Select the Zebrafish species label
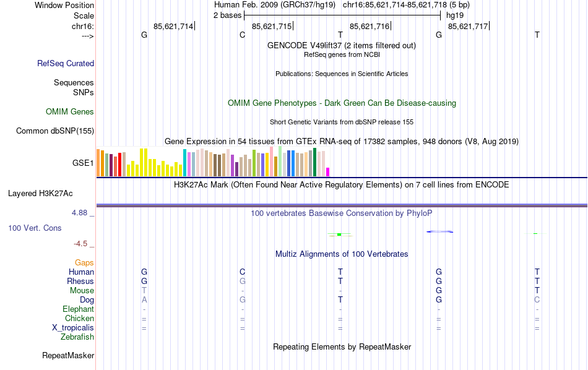The height and width of the screenshot is (370, 588). coord(77,337)
